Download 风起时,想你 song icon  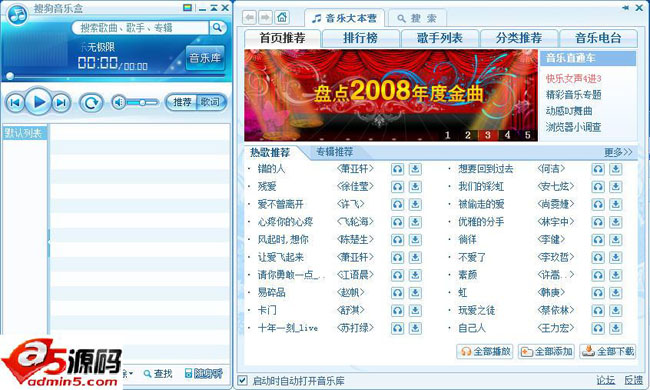[x=415, y=240]
